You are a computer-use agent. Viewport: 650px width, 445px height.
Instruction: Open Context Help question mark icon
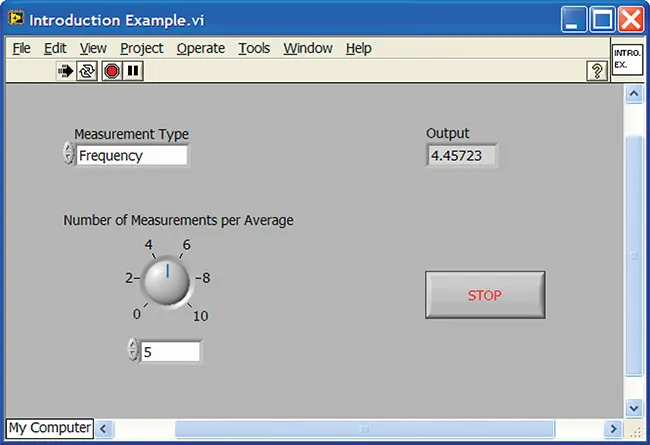point(597,71)
